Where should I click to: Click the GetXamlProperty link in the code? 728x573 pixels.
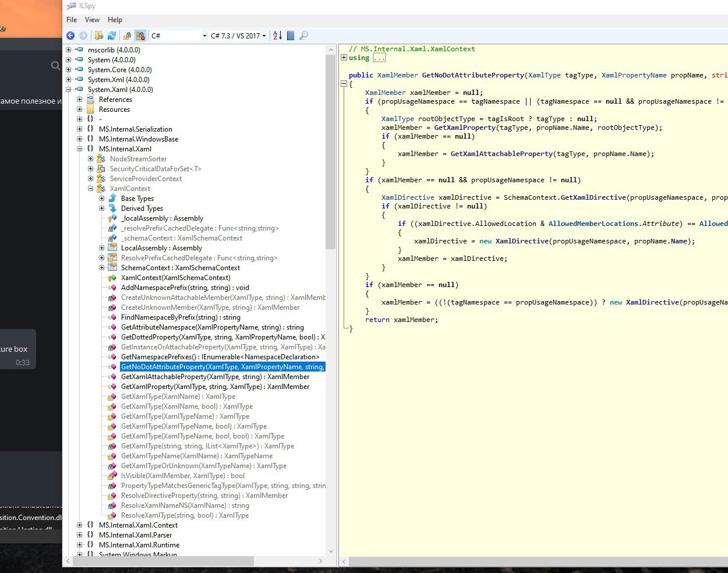point(465,128)
